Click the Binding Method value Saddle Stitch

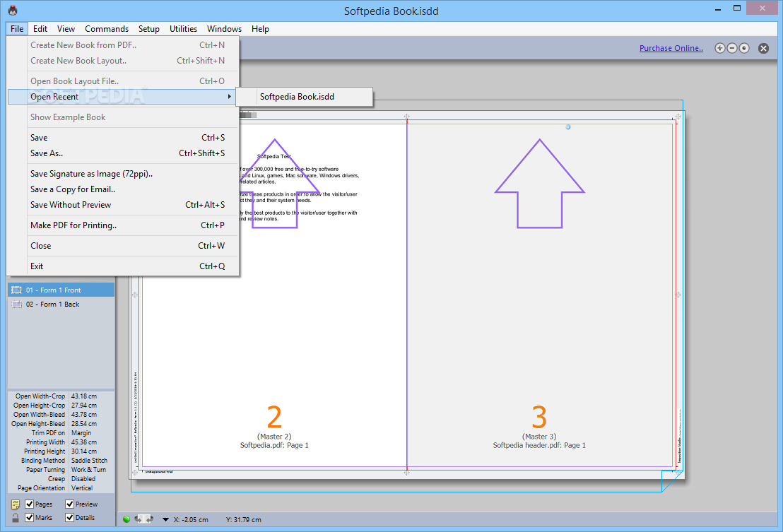click(89, 461)
